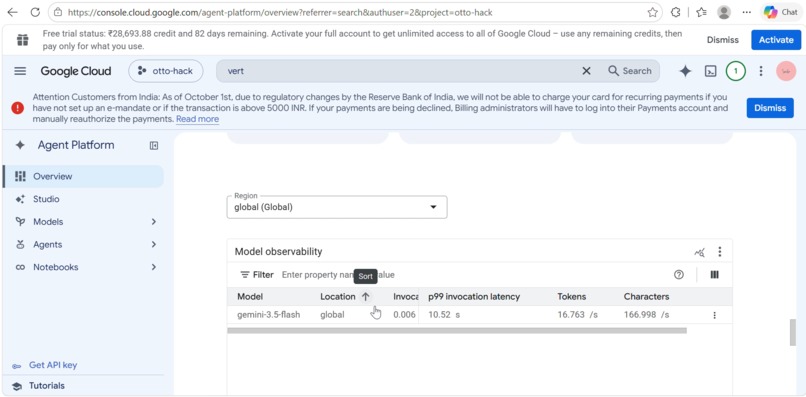This screenshot has height=397, width=806.
Task: Click the table horizontal scrollbar
Action: point(457,331)
